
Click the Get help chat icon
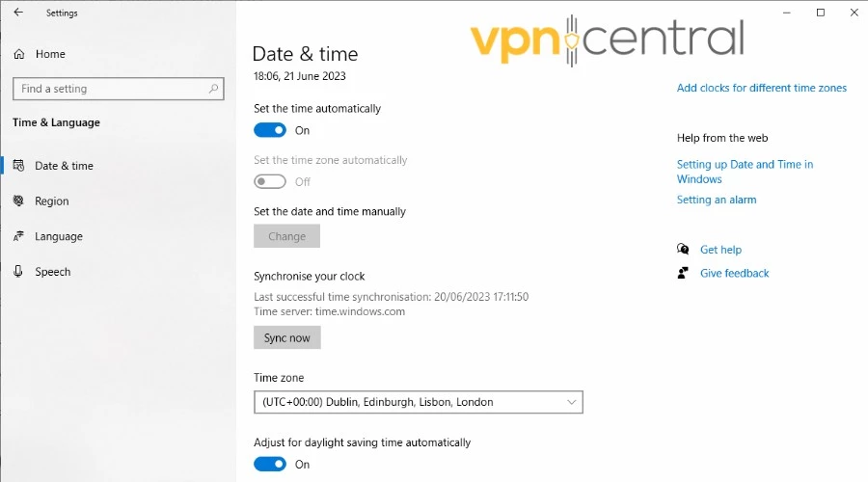tap(684, 250)
